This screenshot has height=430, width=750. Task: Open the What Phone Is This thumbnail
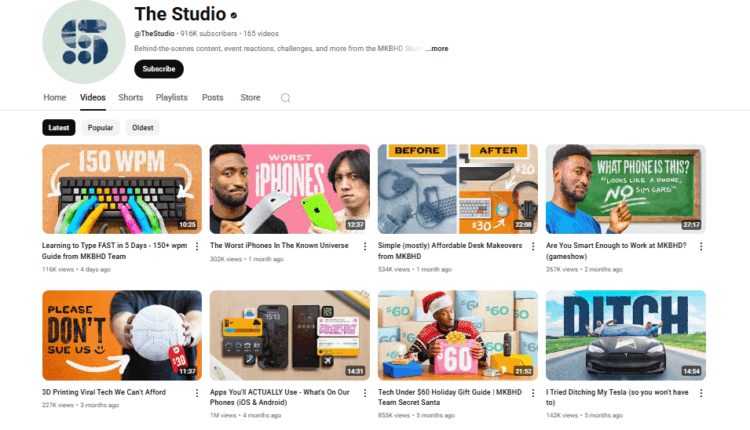[x=626, y=189]
